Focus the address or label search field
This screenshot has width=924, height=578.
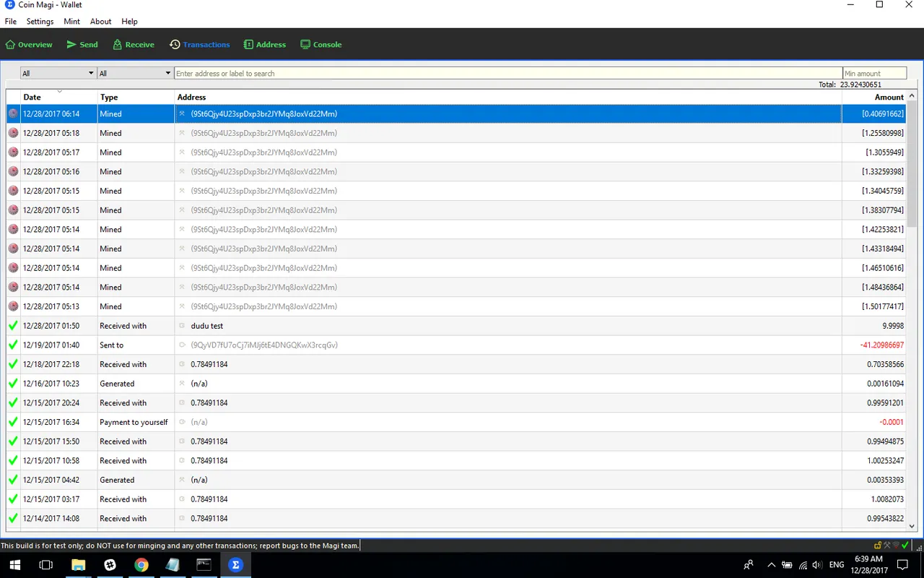pos(508,73)
